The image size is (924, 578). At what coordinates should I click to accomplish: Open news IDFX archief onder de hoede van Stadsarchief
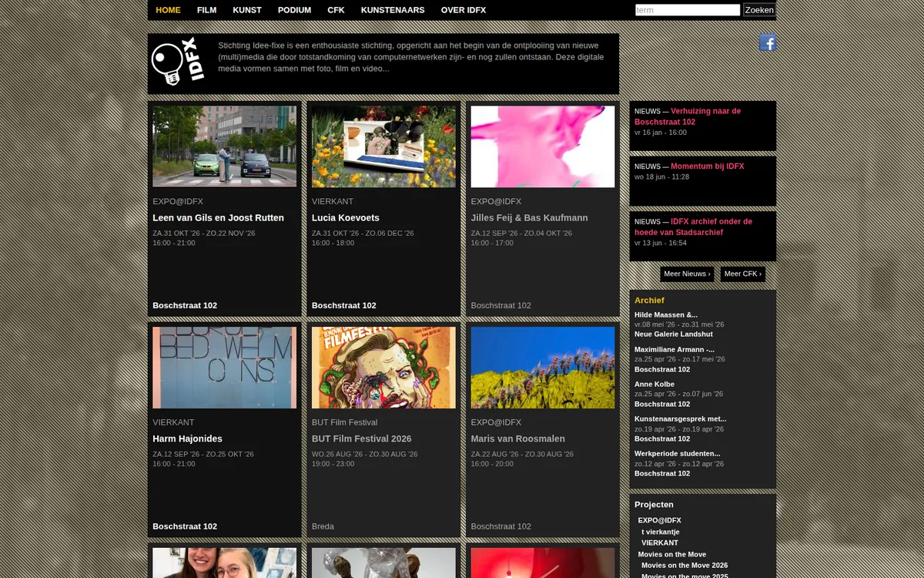click(693, 227)
